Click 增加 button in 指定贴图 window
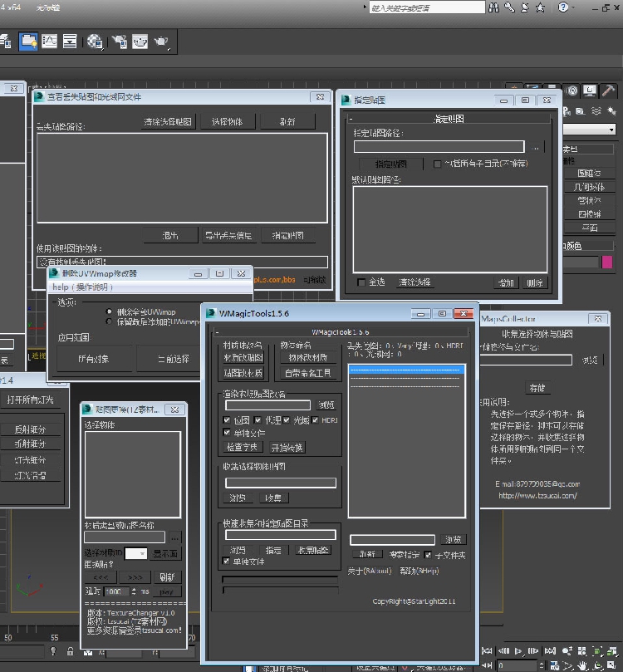 point(506,282)
